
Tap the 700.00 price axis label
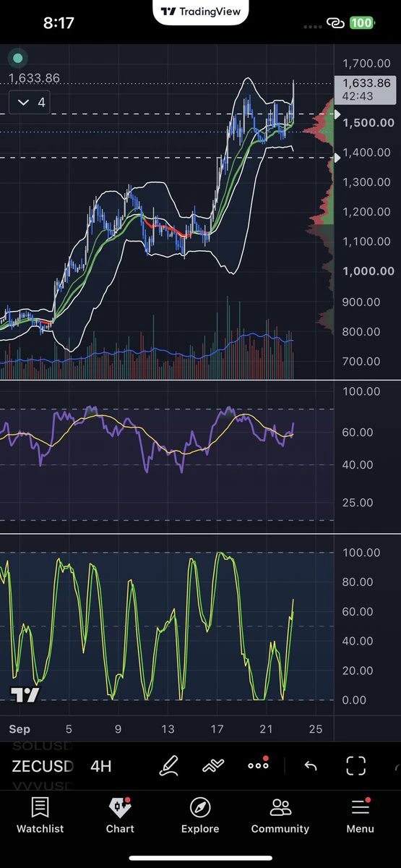coord(361,362)
